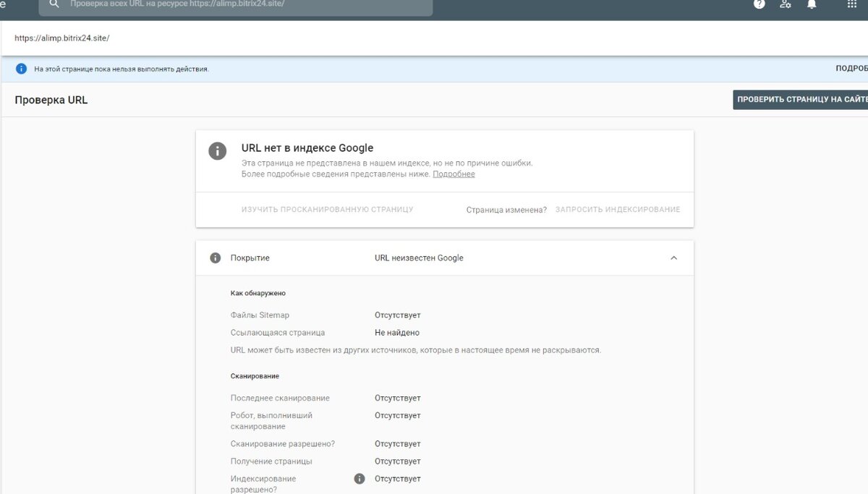
Task: Click the blue info icon in the banner
Action: 21,69
